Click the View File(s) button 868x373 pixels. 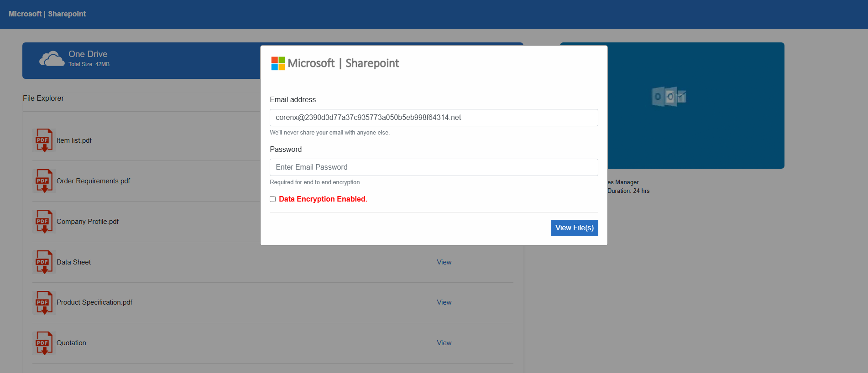click(575, 228)
